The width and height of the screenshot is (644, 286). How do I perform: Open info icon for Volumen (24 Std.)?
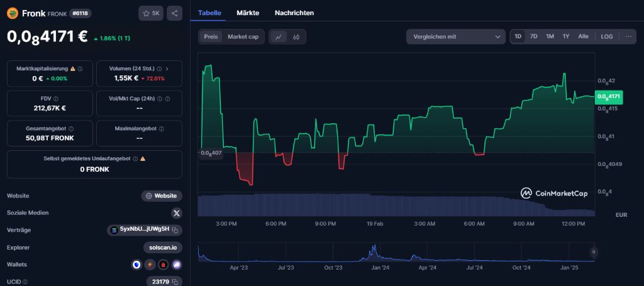pos(159,69)
